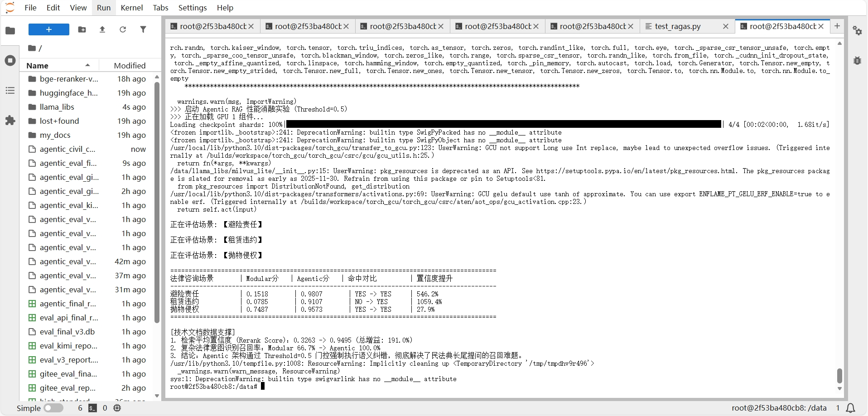This screenshot has height=416, width=868.
Task: Open the File menu
Action: click(x=30, y=8)
